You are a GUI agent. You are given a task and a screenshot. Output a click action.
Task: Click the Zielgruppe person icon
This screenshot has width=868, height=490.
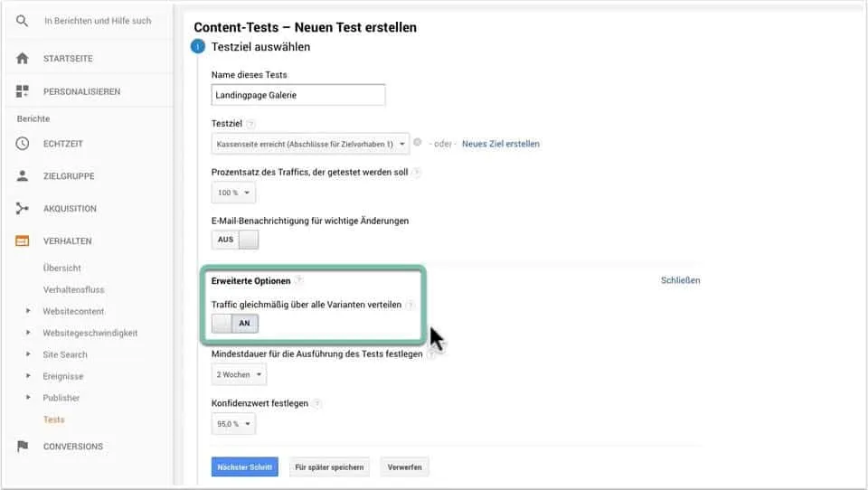click(x=23, y=176)
